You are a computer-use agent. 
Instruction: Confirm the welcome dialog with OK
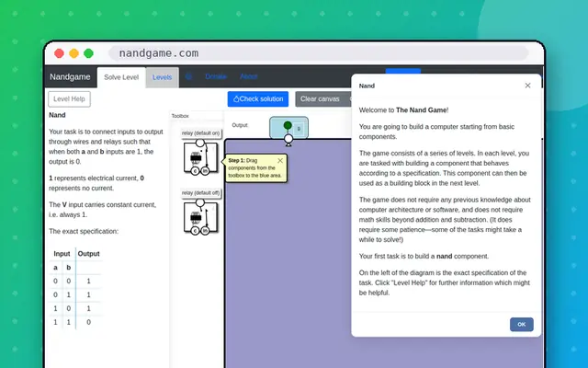(521, 325)
